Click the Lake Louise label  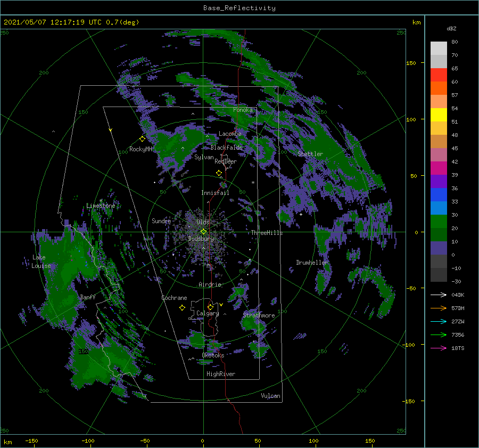(x=41, y=262)
